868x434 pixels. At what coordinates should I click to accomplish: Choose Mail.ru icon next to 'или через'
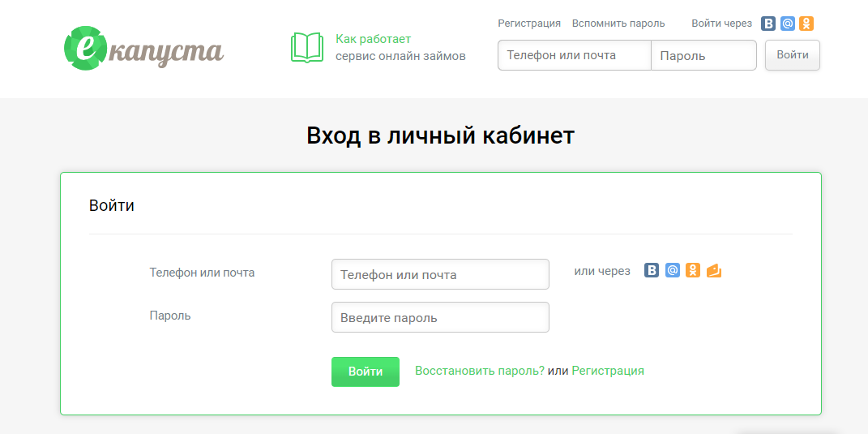673,270
